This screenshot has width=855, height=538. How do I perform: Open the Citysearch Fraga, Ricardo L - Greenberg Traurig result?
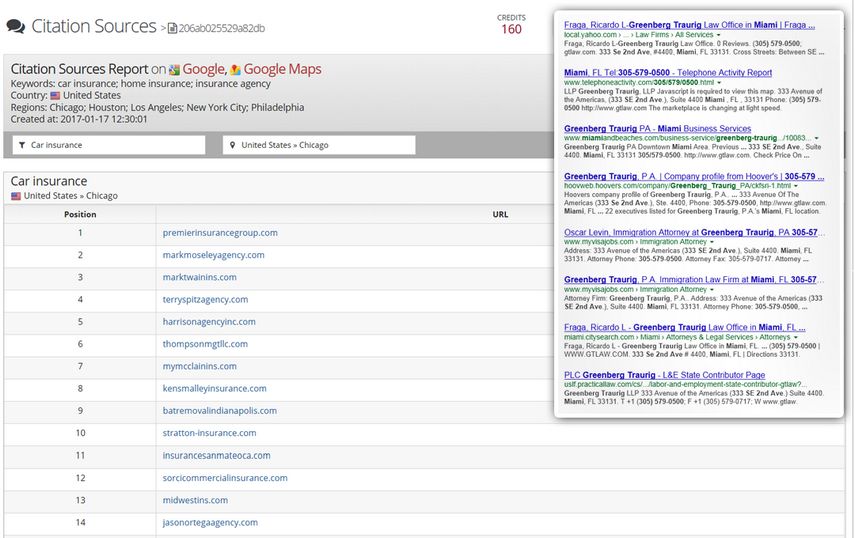pyautogui.click(x=685, y=328)
